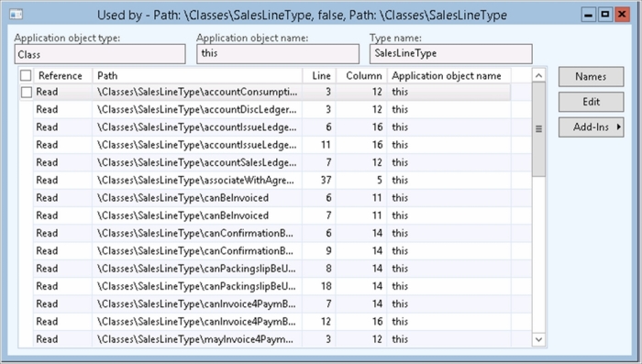Screen dimensions: 642x364
Task: Click the scroll up arrow of the grid
Action: tap(539, 75)
